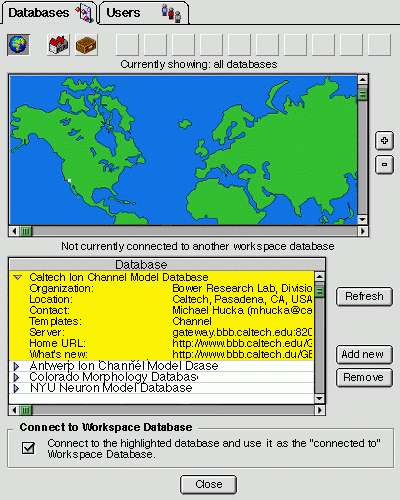The width and height of the screenshot is (400, 500).
Task: Select the globe all-databases filter icon
Action: tap(18, 45)
